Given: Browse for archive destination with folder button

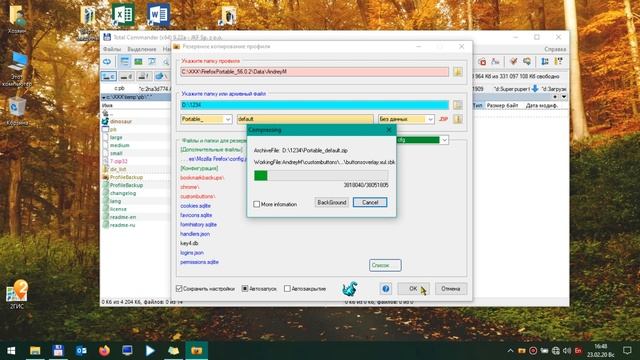Looking at the screenshot, I should pyautogui.click(x=458, y=105).
